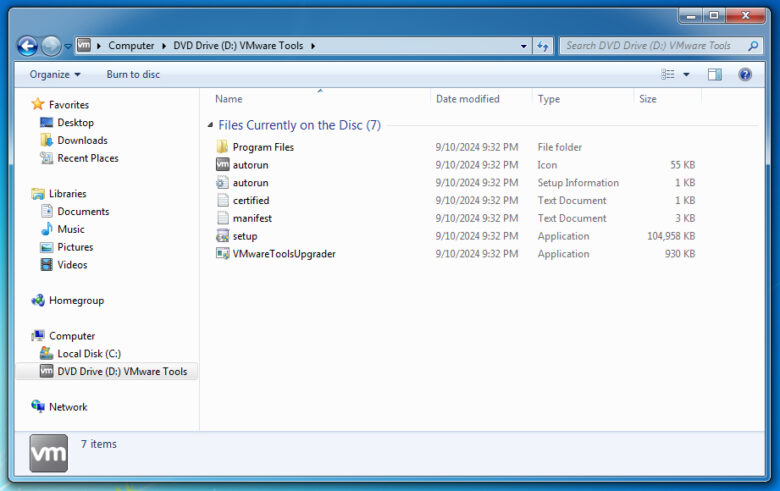780x491 pixels.
Task: Open the Pictures library
Action: pyautogui.click(x=75, y=247)
